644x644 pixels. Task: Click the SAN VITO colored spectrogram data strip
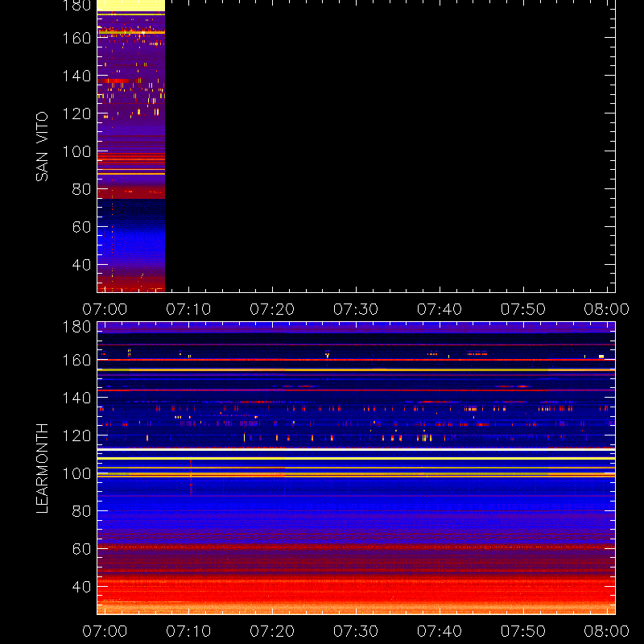[131, 146]
